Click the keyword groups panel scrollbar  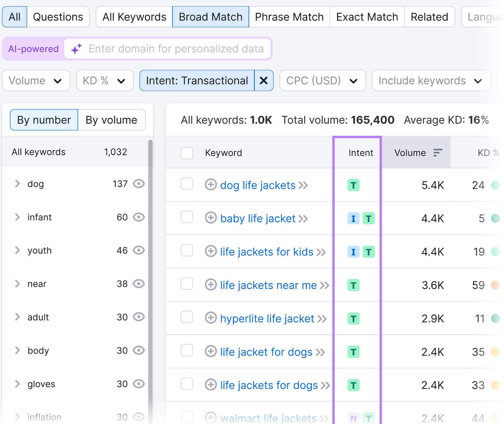point(150,281)
